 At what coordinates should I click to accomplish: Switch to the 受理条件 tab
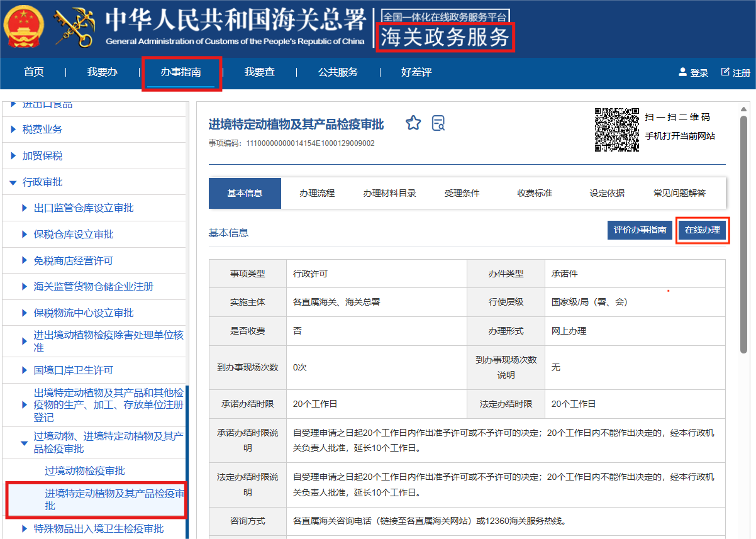point(462,193)
